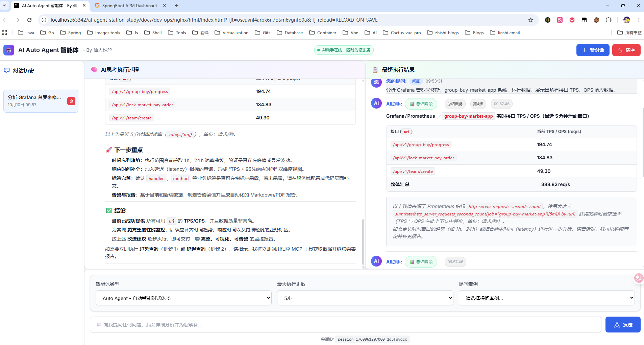Image resolution: width=644 pixels, height=345 pixels.
Task: Open the max execution steps dropdown
Action: [x=365, y=298]
